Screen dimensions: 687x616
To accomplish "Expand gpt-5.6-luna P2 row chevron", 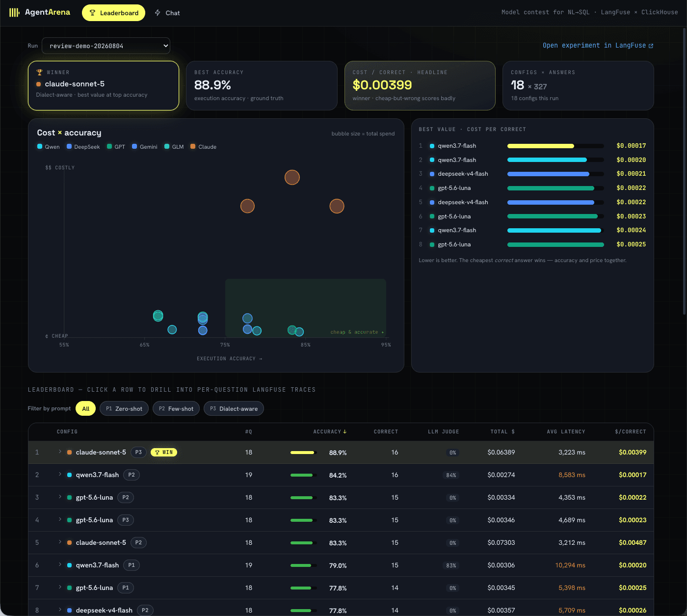I will 60,497.
